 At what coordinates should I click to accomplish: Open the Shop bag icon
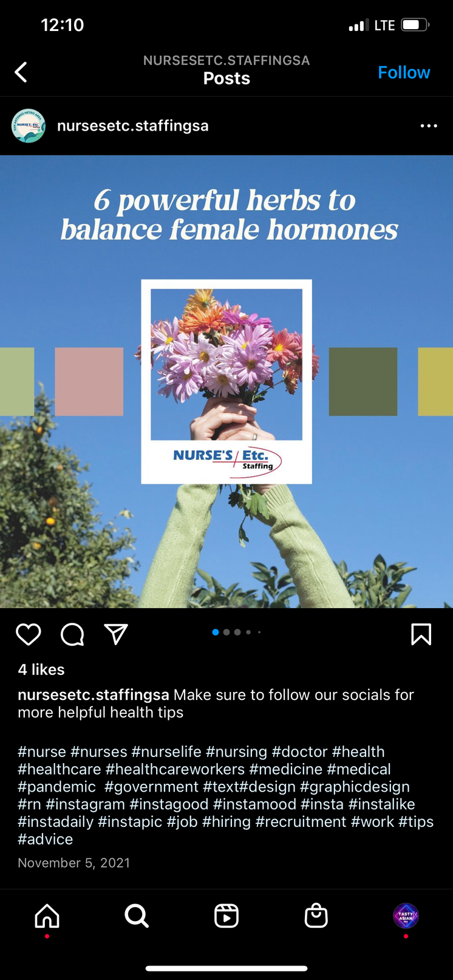tap(316, 916)
